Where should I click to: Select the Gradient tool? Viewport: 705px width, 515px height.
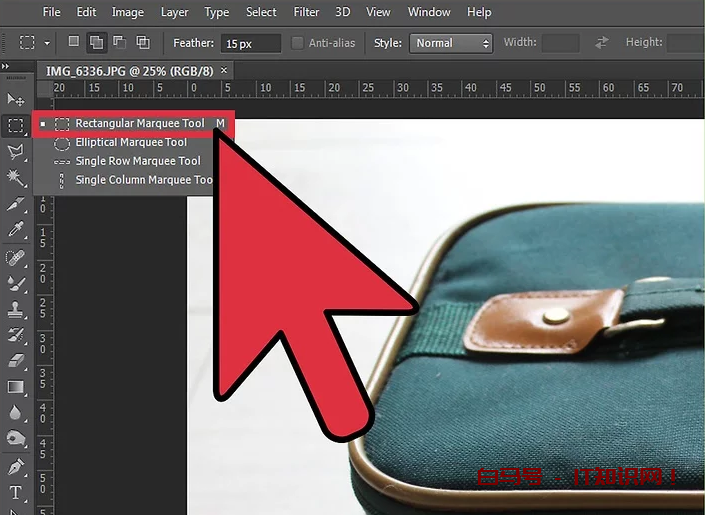[x=15, y=386]
